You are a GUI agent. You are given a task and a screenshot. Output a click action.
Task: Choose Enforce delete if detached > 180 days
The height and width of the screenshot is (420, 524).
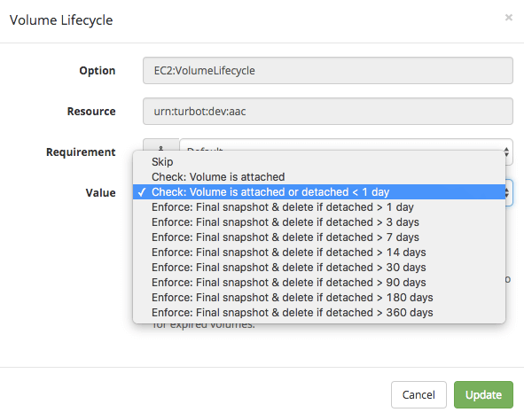(319, 297)
